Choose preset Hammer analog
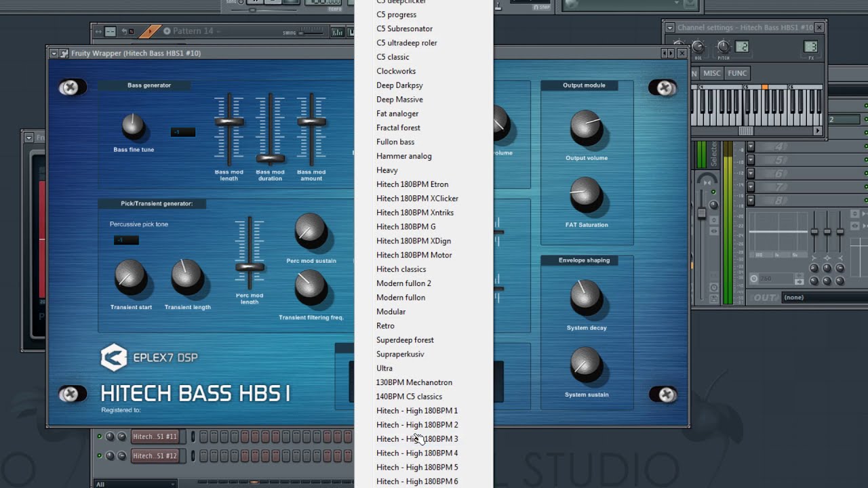This screenshot has width=868, height=488. (x=404, y=156)
